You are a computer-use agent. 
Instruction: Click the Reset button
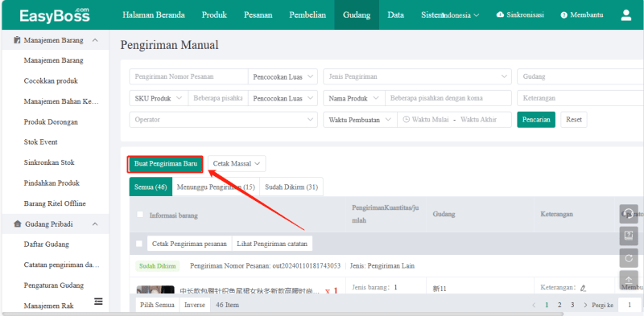574,120
